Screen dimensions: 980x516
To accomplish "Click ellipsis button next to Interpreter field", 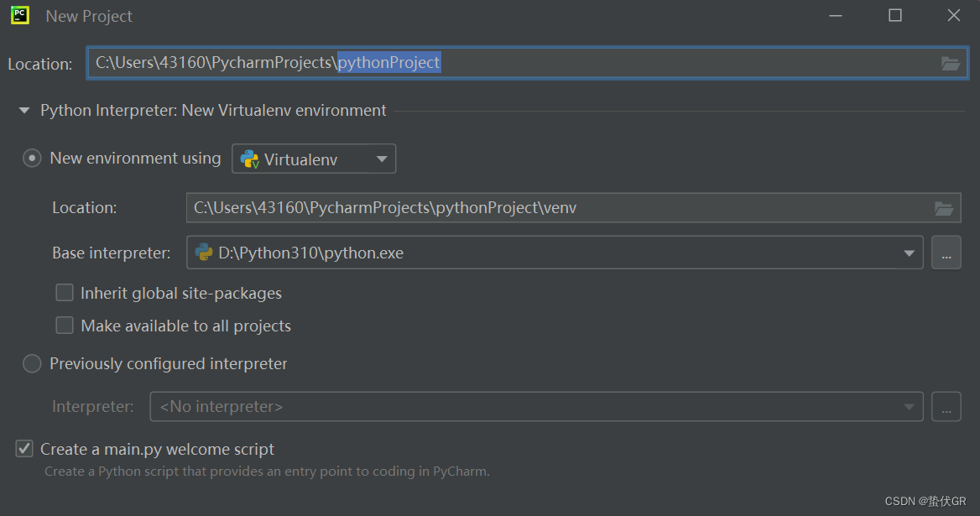I will (x=946, y=407).
